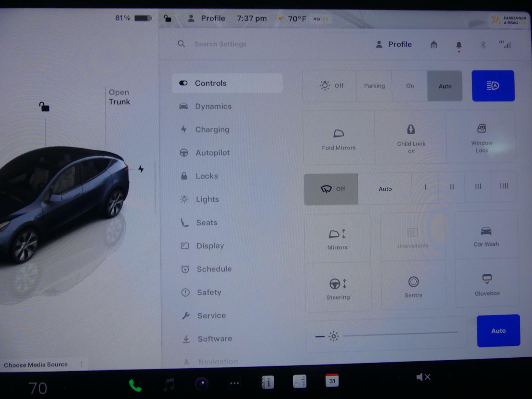Tap the phone icon in bottom bar
532x399 pixels.
tap(135, 385)
